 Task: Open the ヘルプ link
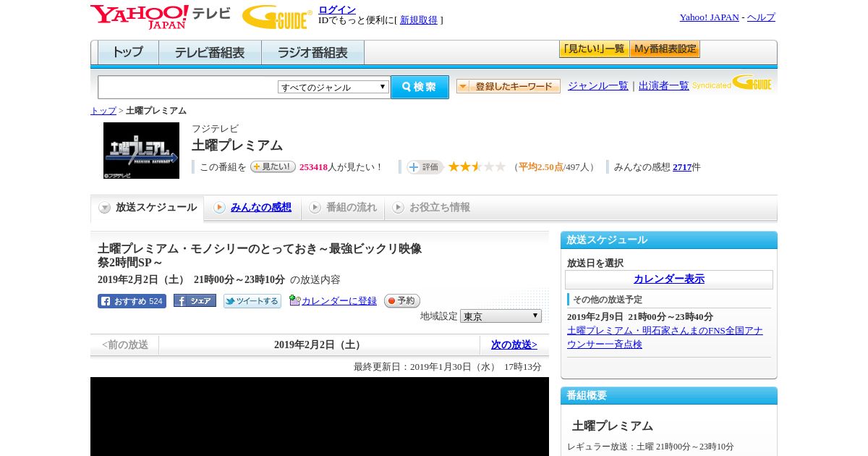(761, 17)
